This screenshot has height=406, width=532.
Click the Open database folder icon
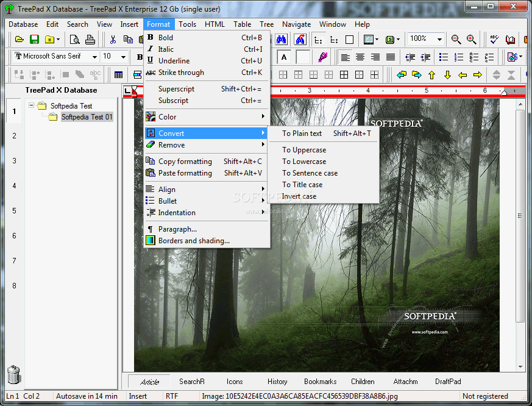pos(20,40)
